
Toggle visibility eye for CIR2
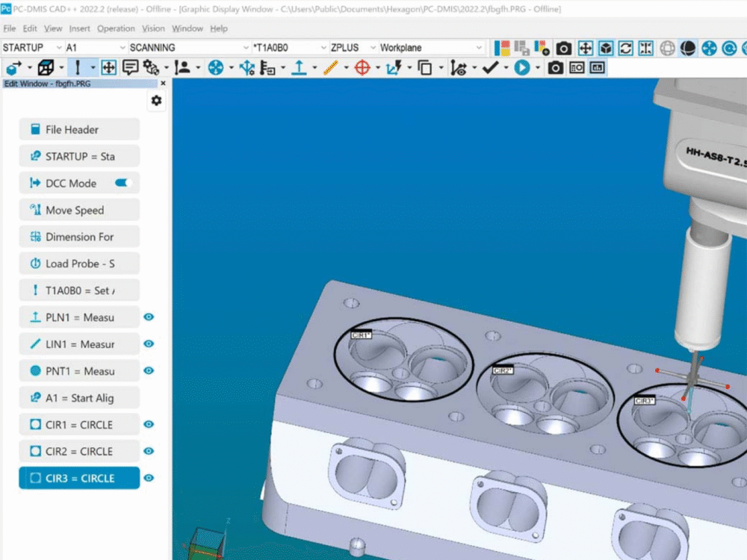point(149,451)
